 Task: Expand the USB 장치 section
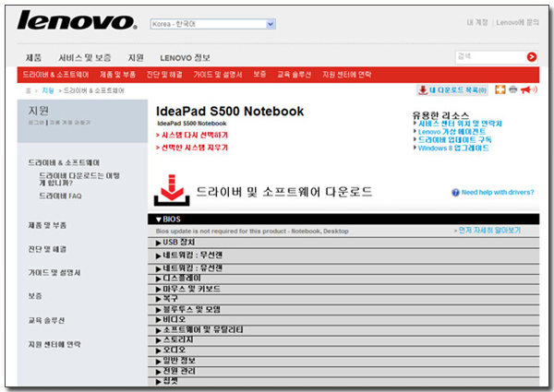pyautogui.click(x=343, y=243)
